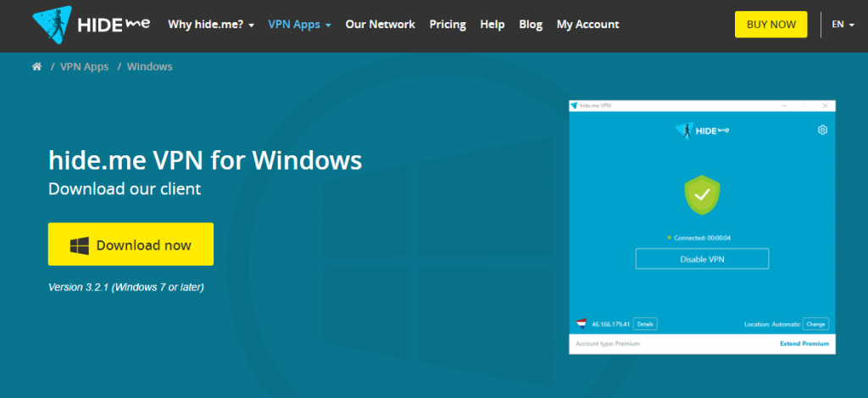Click the green shield connected icon
Viewport: 868px width, 398px height.
pos(702,194)
